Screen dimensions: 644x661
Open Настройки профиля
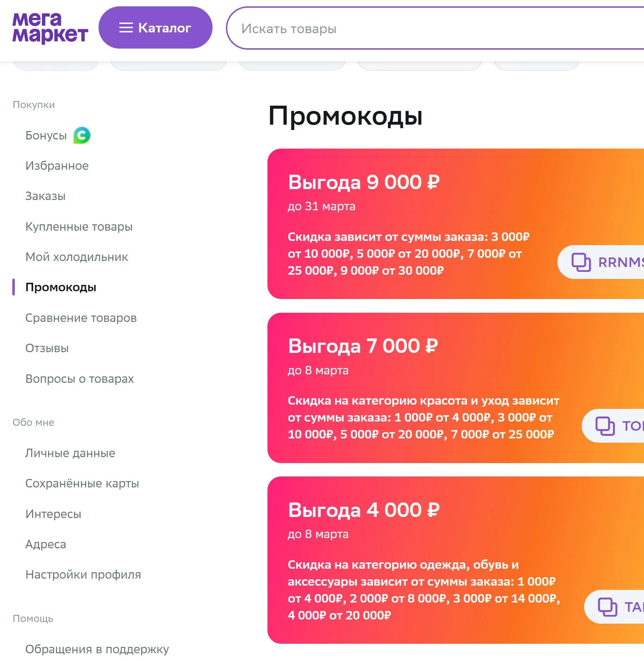(83, 575)
